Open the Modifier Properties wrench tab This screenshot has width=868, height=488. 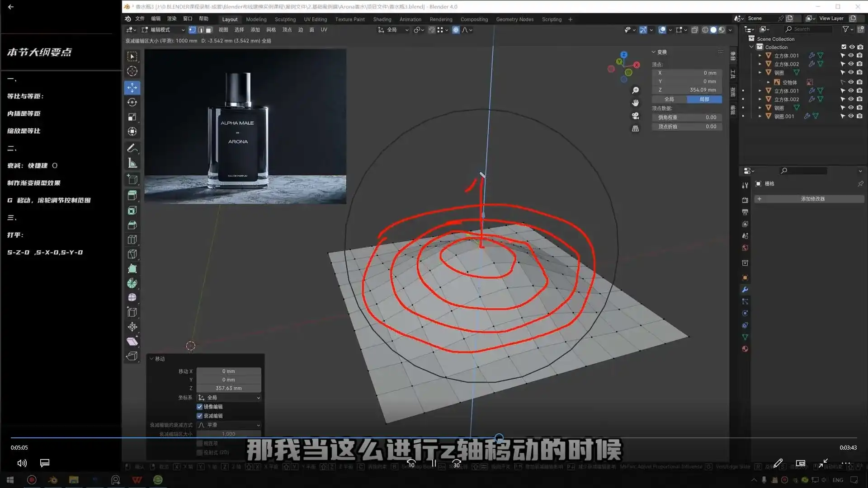click(x=745, y=289)
